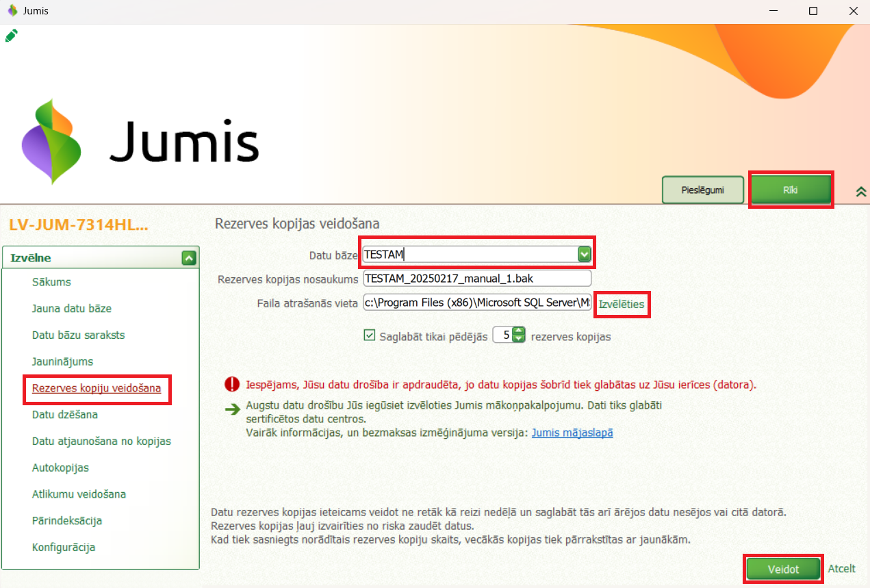Image resolution: width=870 pixels, height=588 pixels.
Task: Select Rezerves kopiju veidošana menu item
Action: click(x=97, y=389)
